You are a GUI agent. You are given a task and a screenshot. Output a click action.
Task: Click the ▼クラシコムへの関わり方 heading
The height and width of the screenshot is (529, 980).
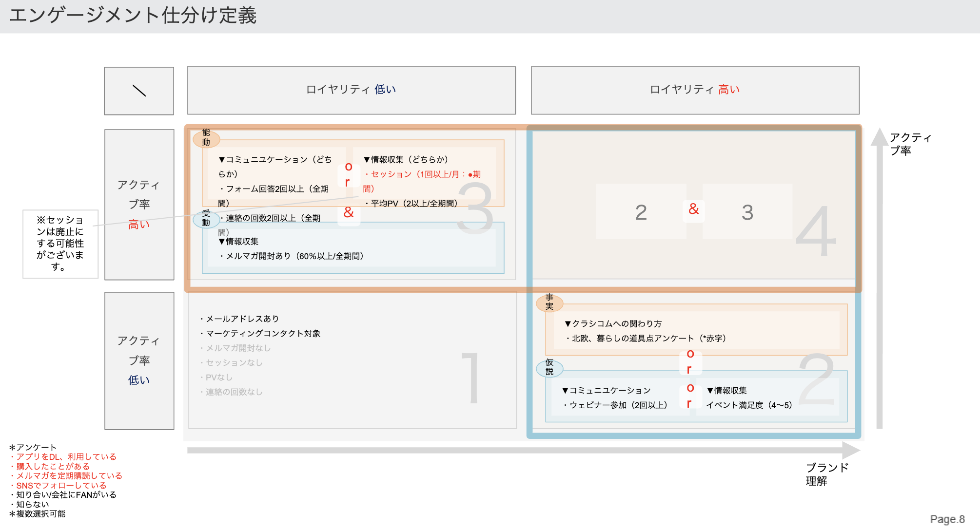point(613,324)
